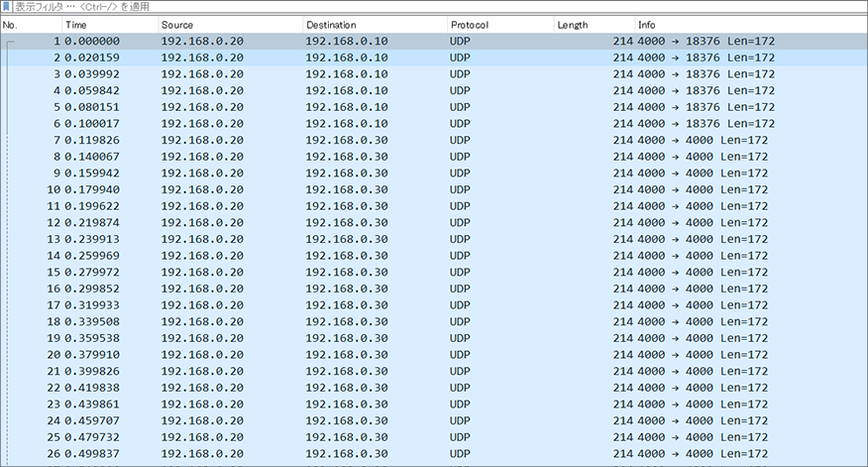Select packet 3 at time 0.039992
Image resolution: width=868 pixels, height=467 pixels.
pyautogui.click(x=434, y=74)
